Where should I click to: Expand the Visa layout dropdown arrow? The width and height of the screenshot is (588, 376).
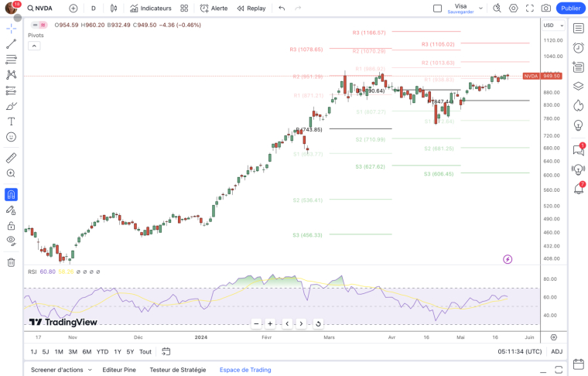(480, 9)
